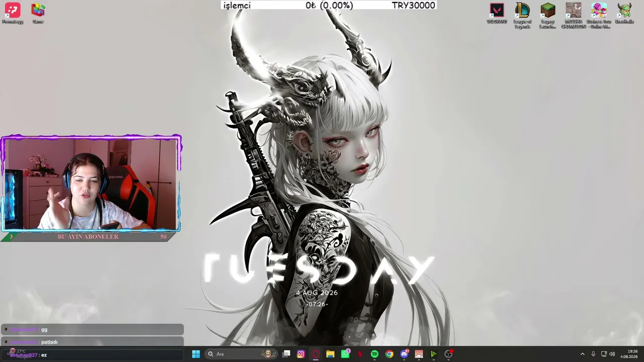
Task: Select the Brawlhalla desktop shortcut
Action: point(624,14)
